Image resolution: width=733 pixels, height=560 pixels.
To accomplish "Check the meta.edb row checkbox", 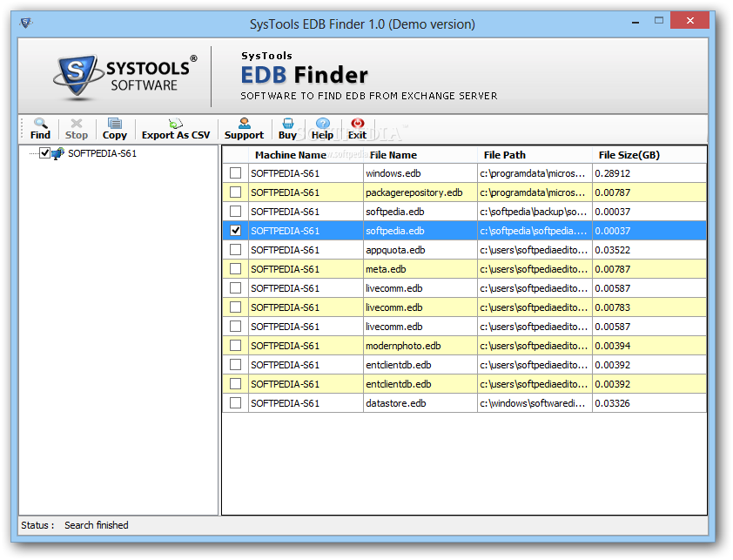I will point(236,269).
